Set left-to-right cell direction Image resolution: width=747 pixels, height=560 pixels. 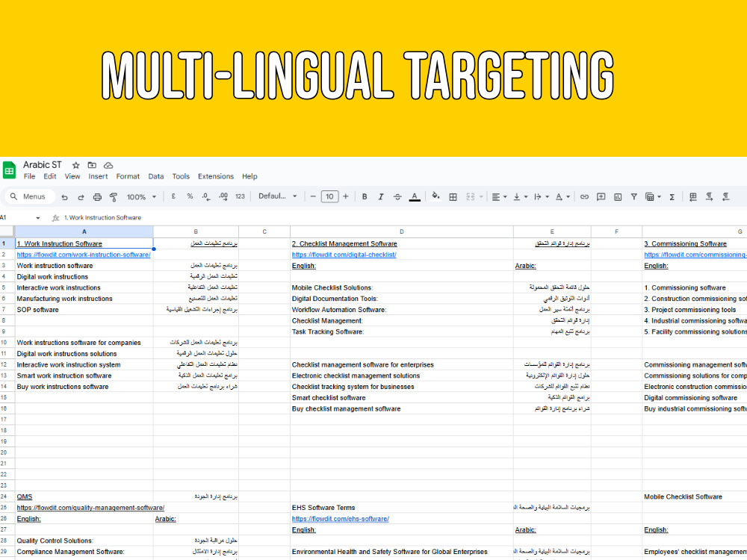point(710,196)
